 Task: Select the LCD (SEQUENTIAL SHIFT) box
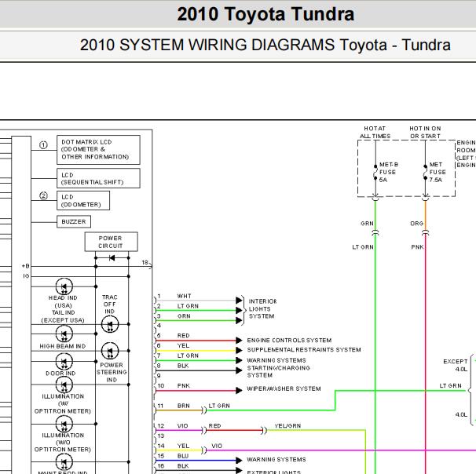(x=98, y=178)
